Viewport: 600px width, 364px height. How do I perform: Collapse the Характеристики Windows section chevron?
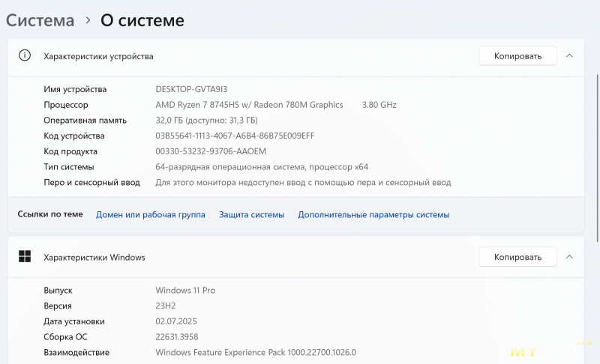pyautogui.click(x=569, y=257)
